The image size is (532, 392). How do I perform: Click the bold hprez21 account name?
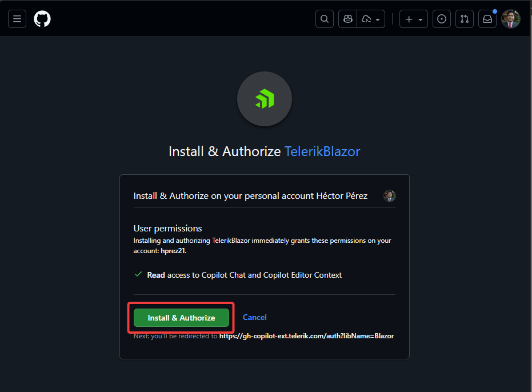[x=173, y=250]
